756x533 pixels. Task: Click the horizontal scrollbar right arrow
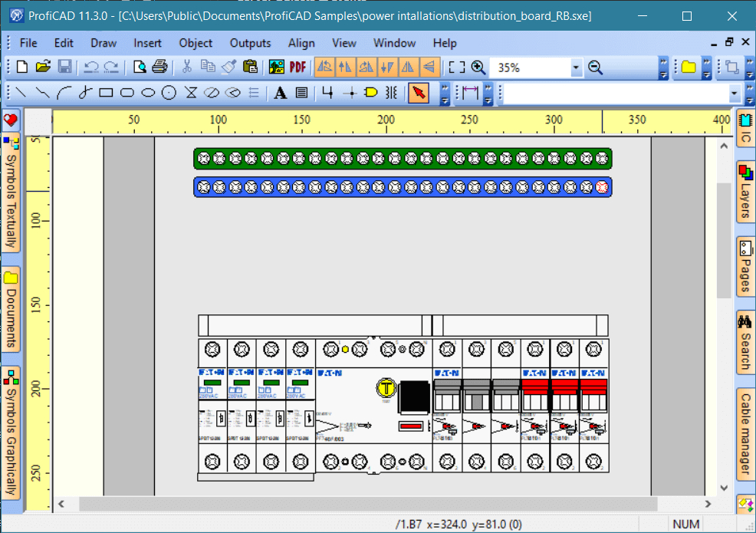707,504
